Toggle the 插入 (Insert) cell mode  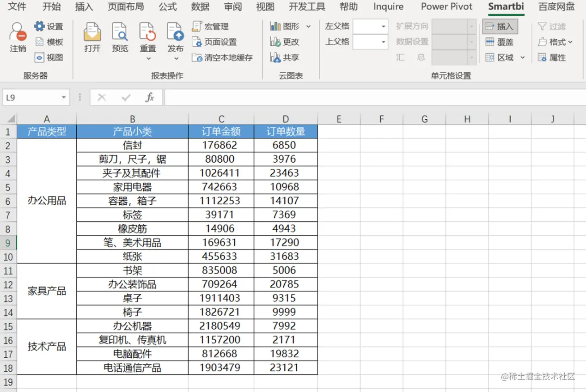pos(501,26)
